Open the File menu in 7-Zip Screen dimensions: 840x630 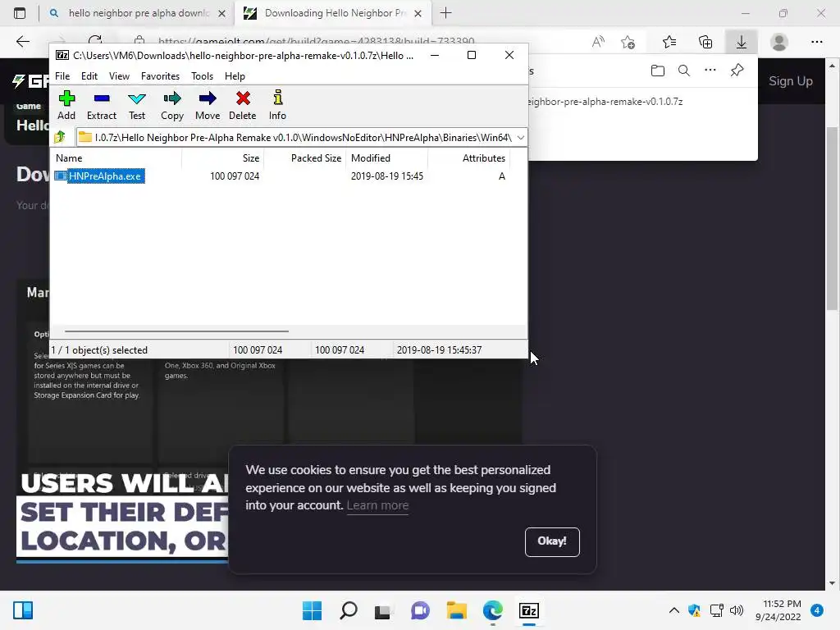pos(62,76)
